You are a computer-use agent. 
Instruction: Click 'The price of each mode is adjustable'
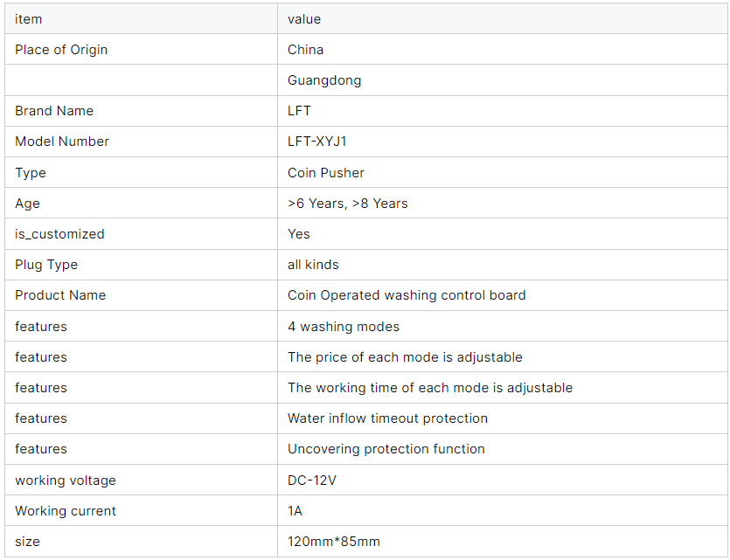(405, 357)
